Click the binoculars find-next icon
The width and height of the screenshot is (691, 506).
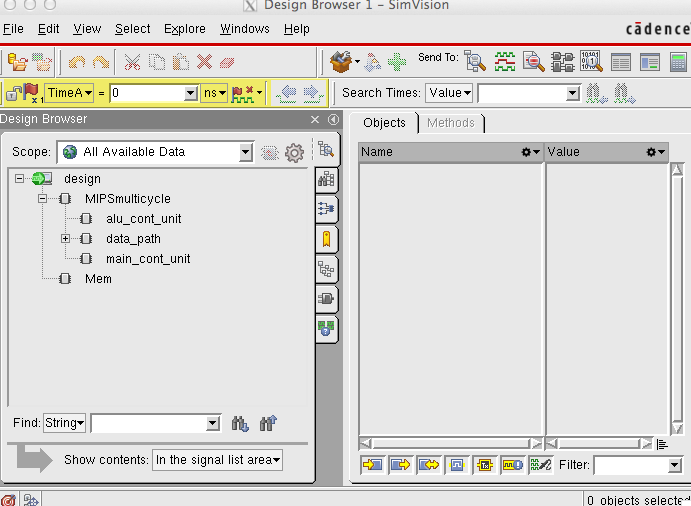click(240, 424)
